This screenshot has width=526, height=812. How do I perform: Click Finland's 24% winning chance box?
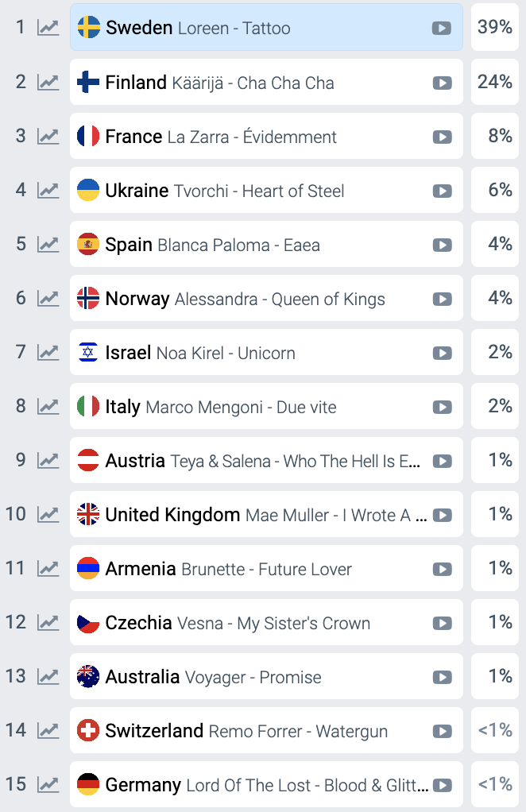(495, 82)
